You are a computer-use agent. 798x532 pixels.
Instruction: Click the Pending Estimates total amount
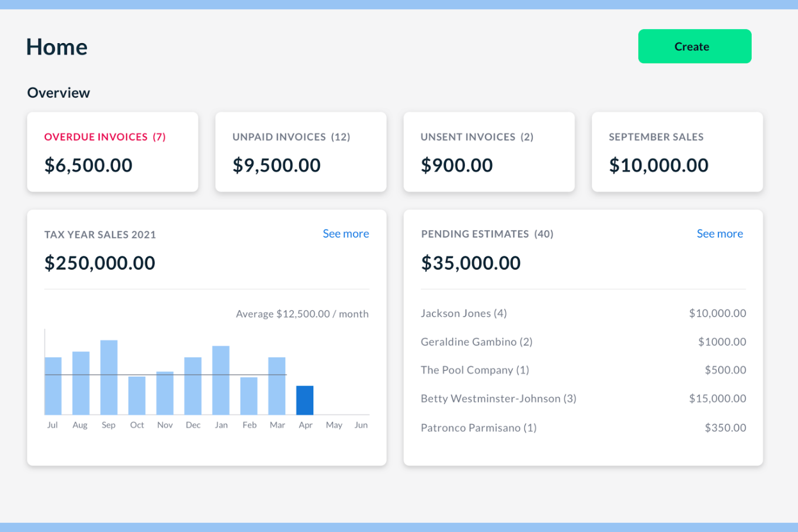coord(470,263)
